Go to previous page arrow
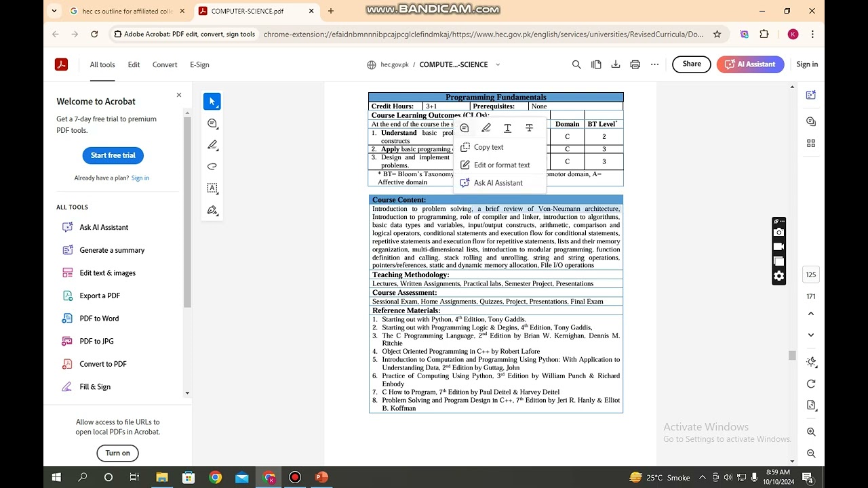The width and height of the screenshot is (868, 488). point(811,314)
